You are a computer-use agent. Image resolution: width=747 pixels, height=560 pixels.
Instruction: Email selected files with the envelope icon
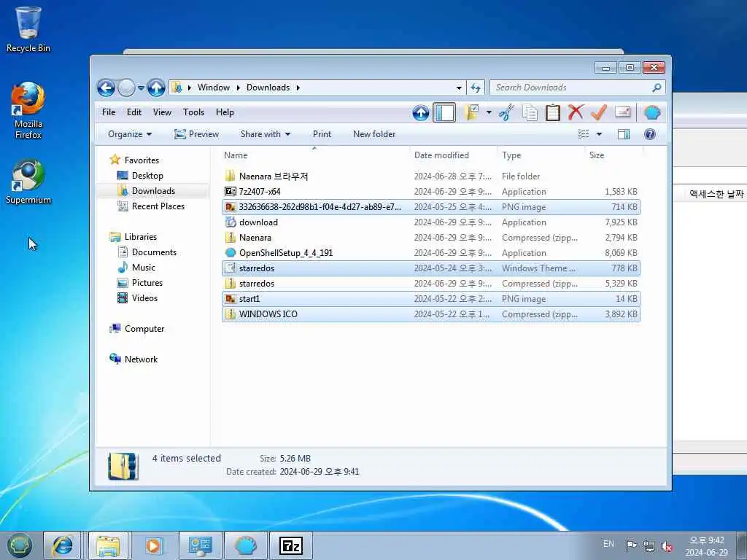(x=623, y=112)
